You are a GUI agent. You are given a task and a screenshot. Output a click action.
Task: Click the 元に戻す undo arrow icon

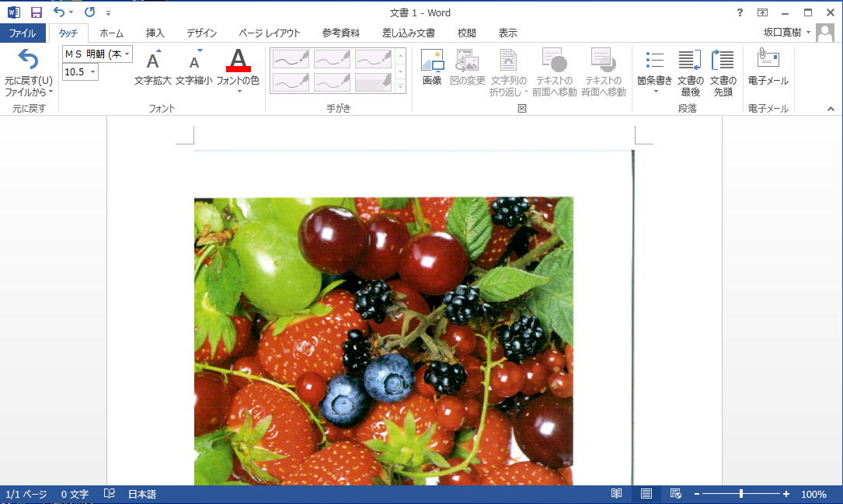tap(28, 60)
